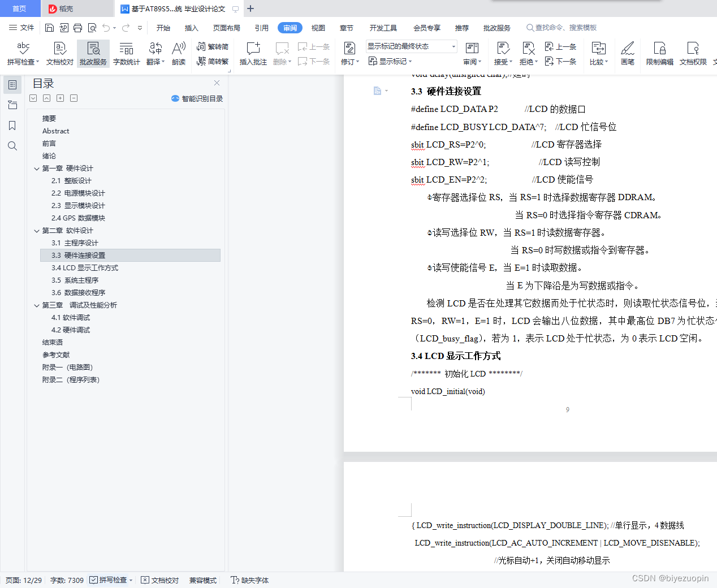
Task: Switch to the 章节 ribbon tab
Action: (347, 28)
